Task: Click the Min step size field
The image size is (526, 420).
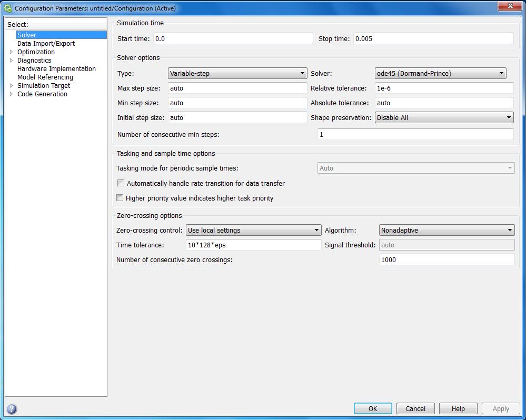Action: tap(237, 103)
